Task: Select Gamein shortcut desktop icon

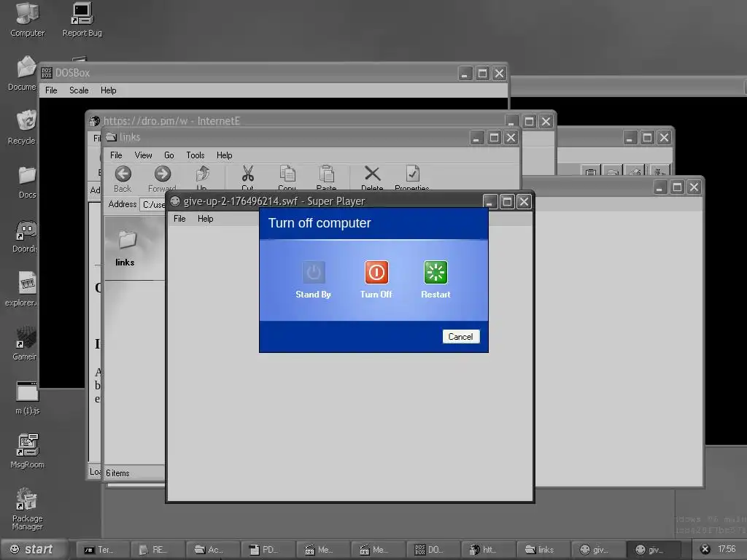Action: [26, 343]
